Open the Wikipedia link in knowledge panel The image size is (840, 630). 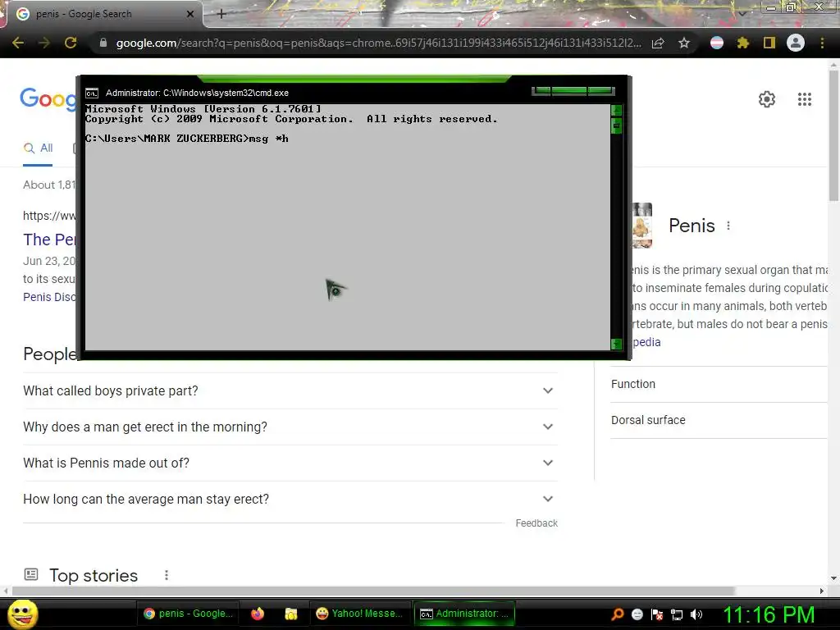pos(646,342)
